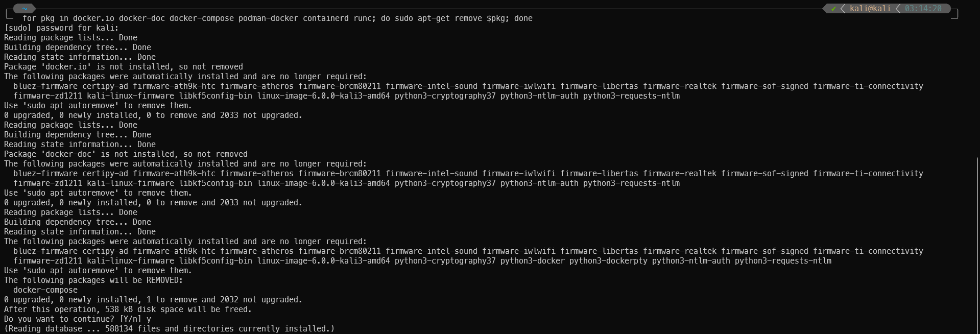
Task: Click the chevron separator before the timestamp
Action: [x=898, y=9]
